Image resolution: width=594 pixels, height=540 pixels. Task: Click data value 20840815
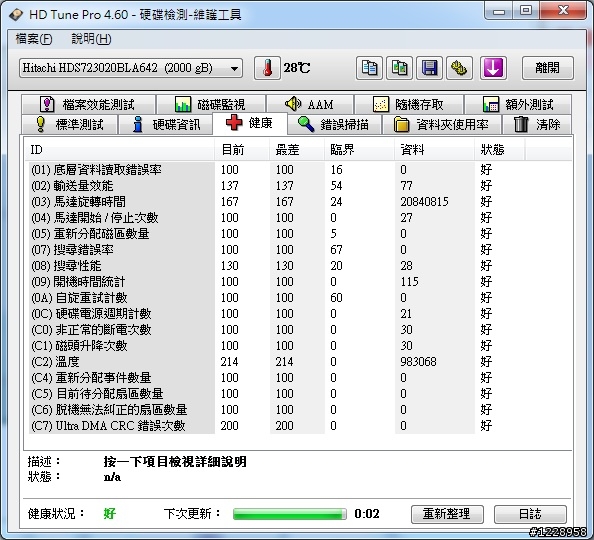coord(424,202)
